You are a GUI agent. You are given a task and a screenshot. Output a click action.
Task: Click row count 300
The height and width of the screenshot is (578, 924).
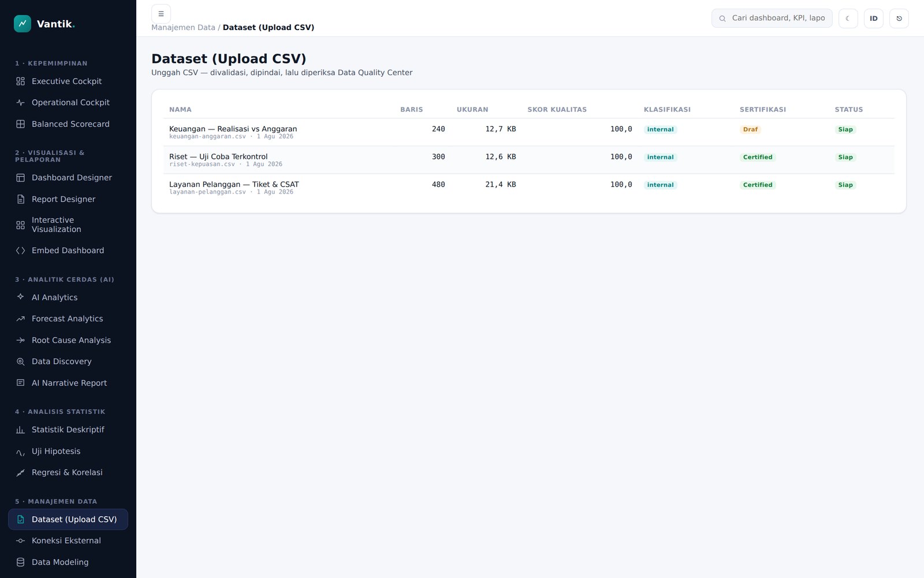click(438, 157)
